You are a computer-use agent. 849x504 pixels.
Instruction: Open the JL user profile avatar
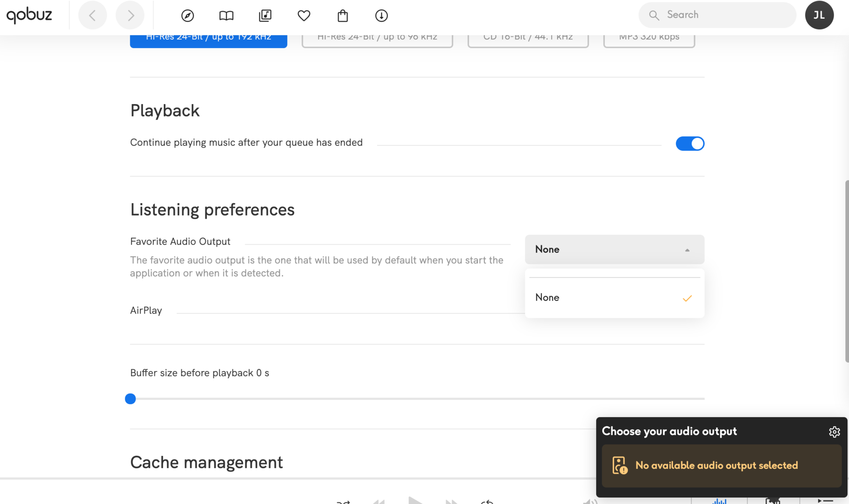pyautogui.click(x=819, y=15)
